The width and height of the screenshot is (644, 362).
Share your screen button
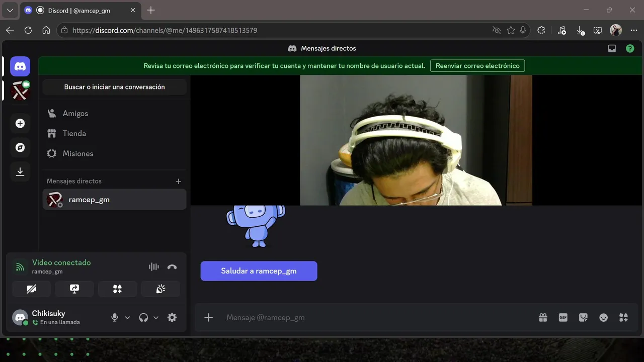coord(74,289)
